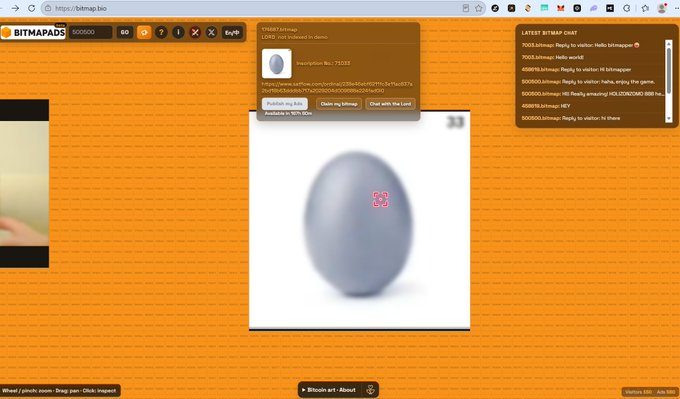The image size is (680, 399).
Task: Click the purple feather extension icon
Action: (x=593, y=8)
